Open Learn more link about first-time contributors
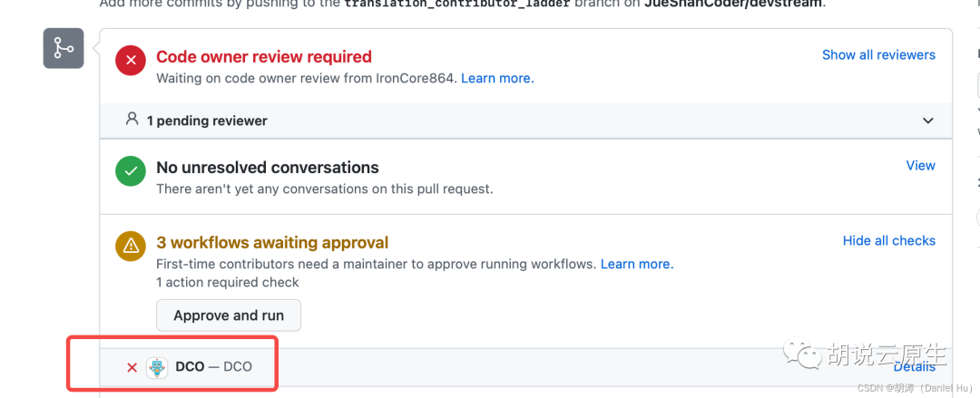The height and width of the screenshot is (398, 980). point(636,264)
